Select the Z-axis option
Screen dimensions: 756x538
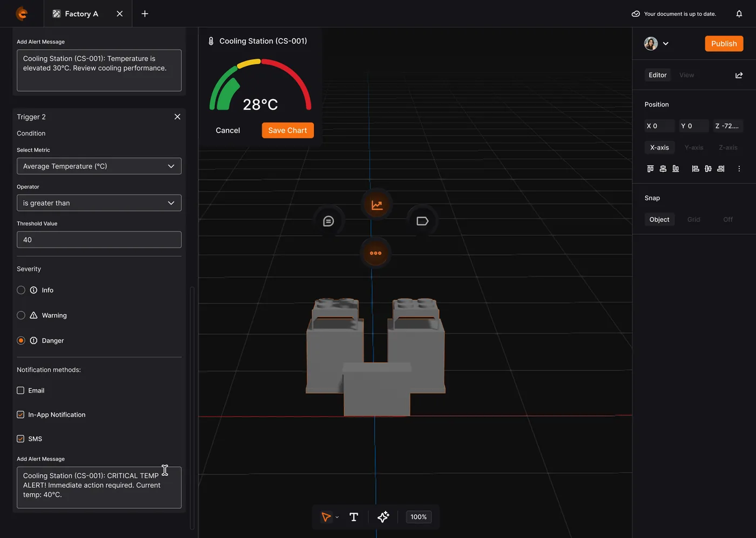click(x=728, y=147)
